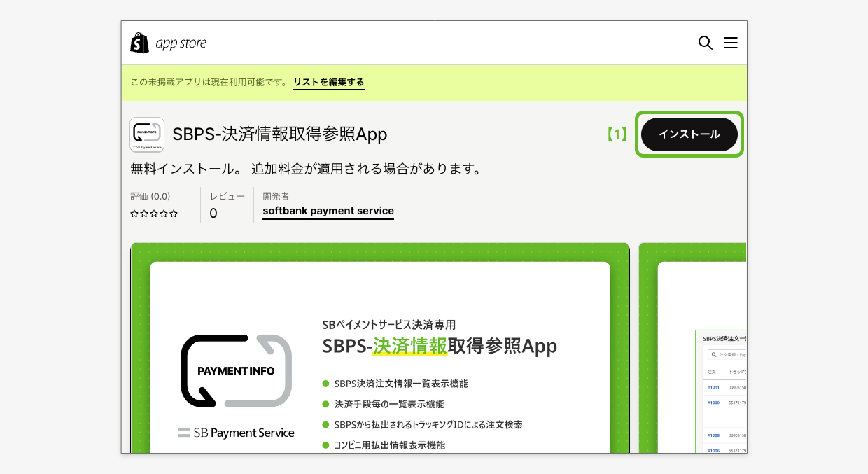Click the app store text in header

pyautogui.click(x=181, y=43)
